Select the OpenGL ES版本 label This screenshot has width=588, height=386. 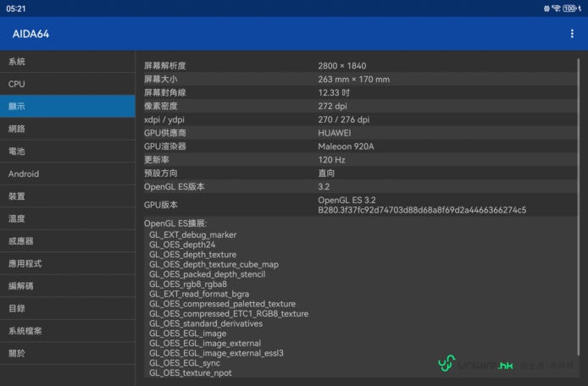[x=175, y=186]
